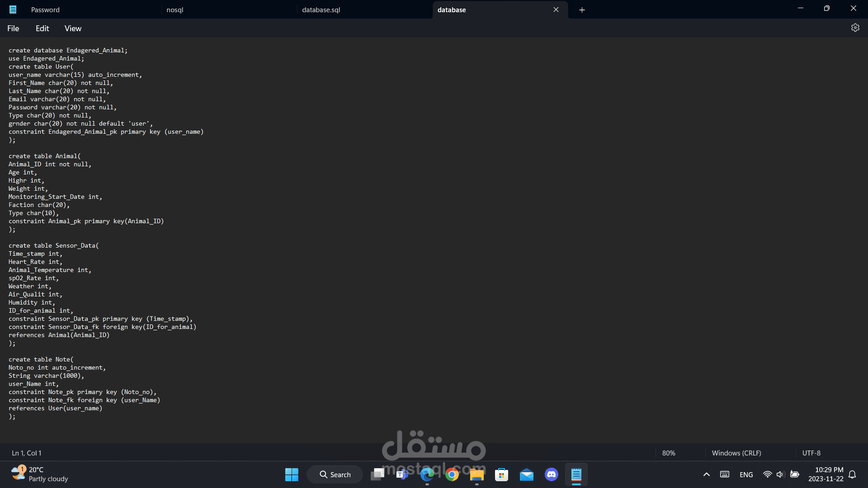Open the Mail app from the taskbar
868x488 pixels.
coord(526,474)
